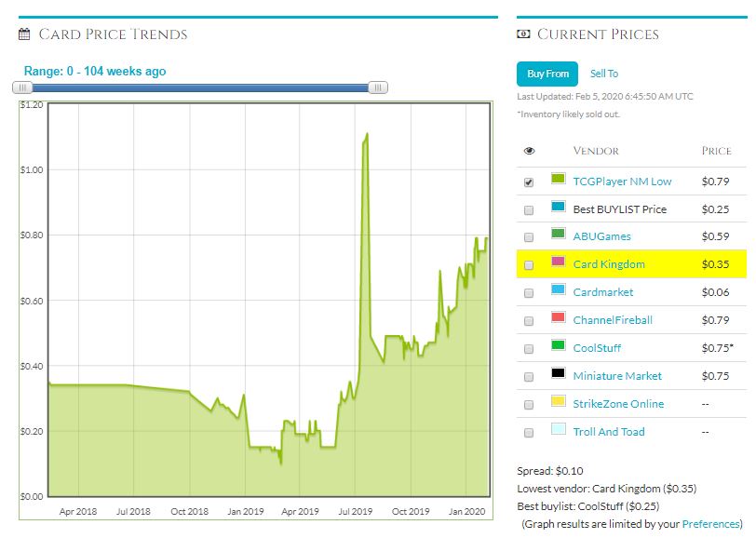Click the Best BUYLIST Price $0.25 value

pyautogui.click(x=715, y=209)
